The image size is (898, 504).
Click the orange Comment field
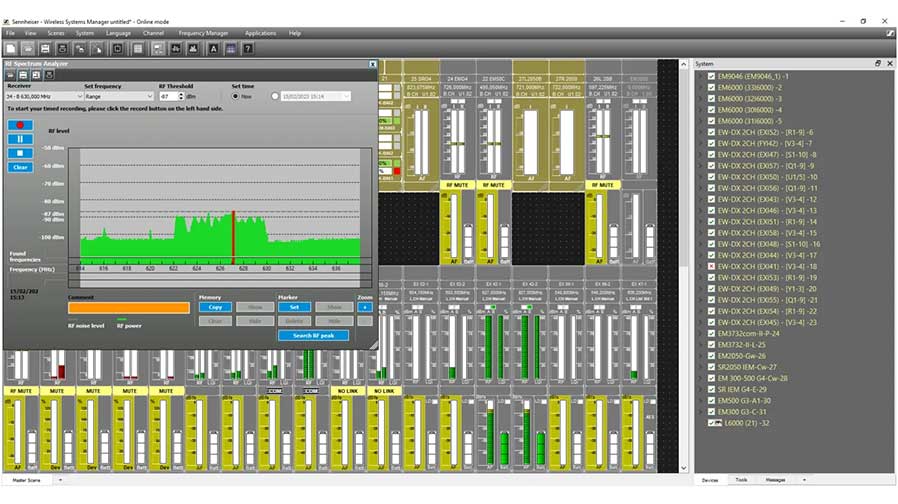[129, 308]
